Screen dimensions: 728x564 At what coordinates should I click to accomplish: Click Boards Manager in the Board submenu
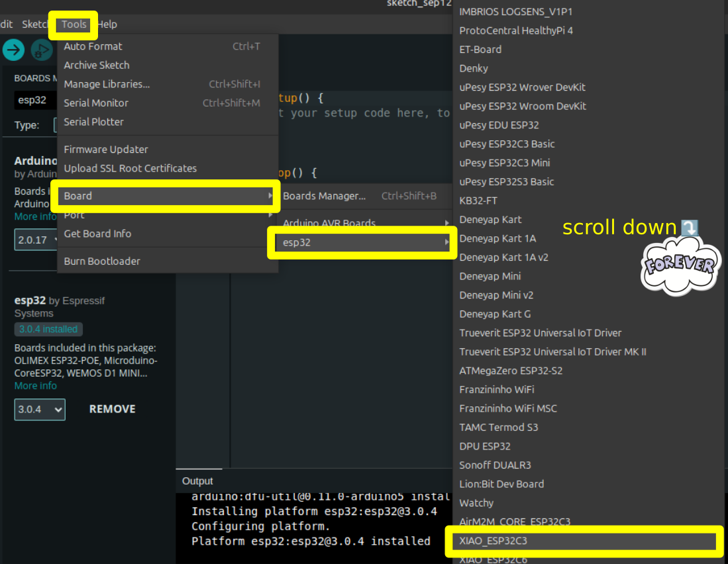coord(324,196)
